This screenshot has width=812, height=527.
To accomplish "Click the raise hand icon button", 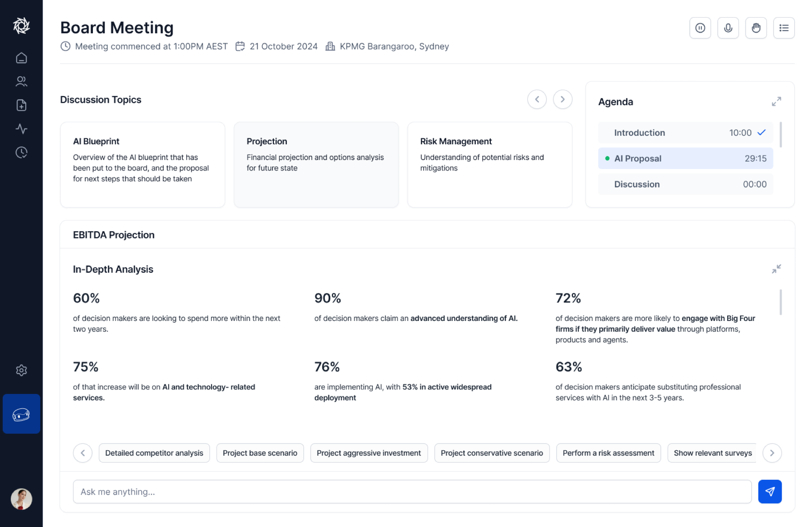I will [756, 28].
